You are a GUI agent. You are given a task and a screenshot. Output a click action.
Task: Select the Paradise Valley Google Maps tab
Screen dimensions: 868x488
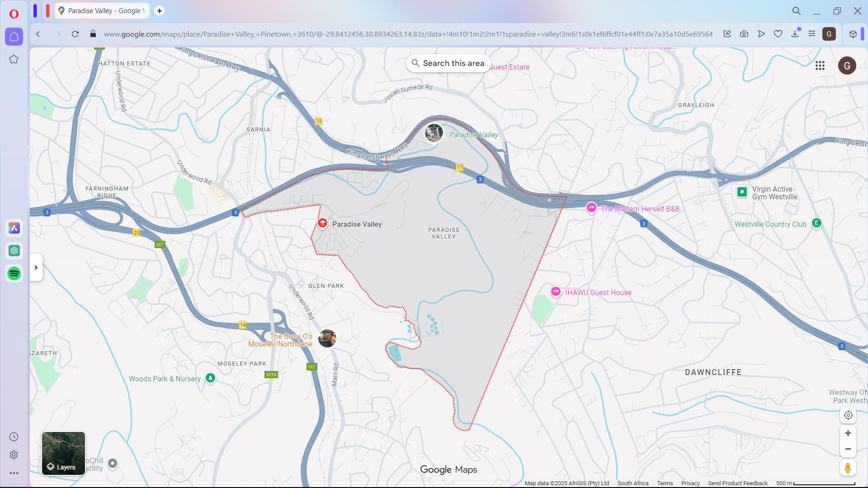click(x=103, y=11)
